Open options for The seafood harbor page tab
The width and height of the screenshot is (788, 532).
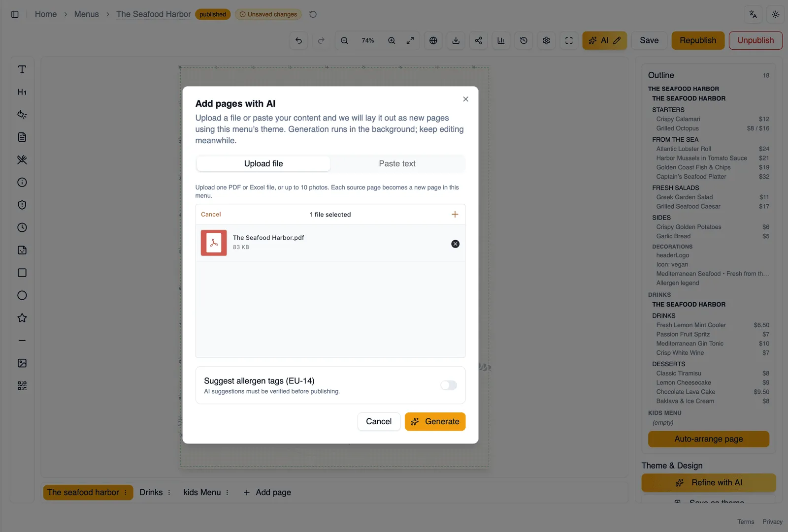pos(126,492)
